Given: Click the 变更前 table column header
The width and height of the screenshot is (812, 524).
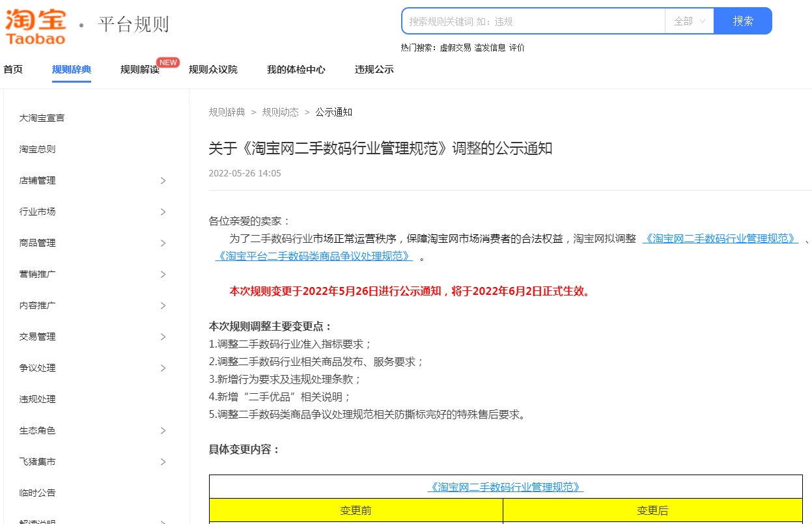Looking at the screenshot, I should pos(356,510).
